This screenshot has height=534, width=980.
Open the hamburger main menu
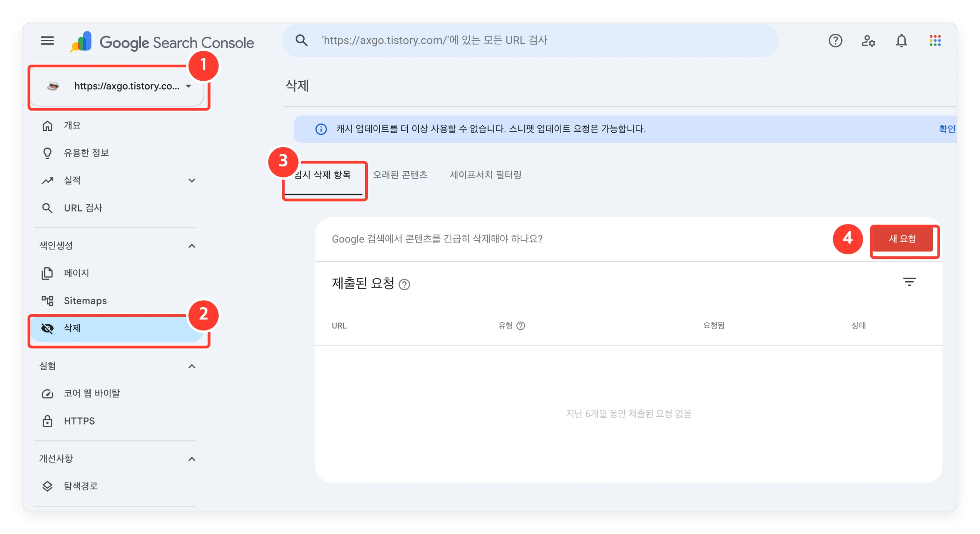coord(47,41)
